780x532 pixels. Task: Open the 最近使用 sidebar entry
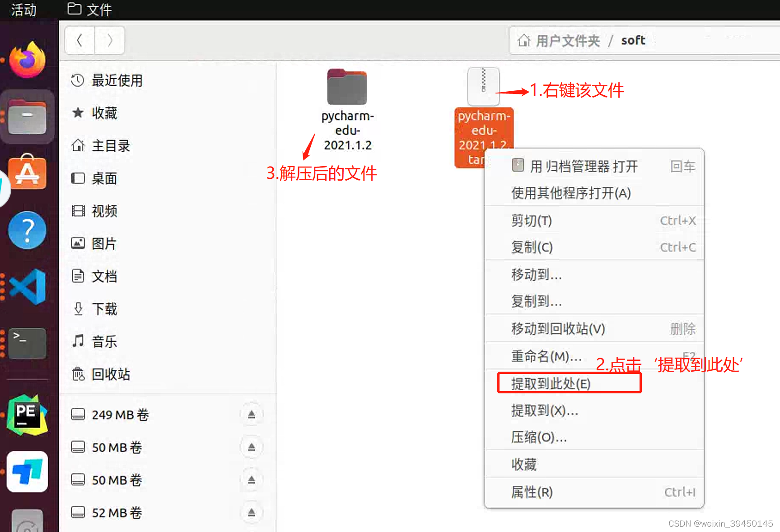coord(168,80)
